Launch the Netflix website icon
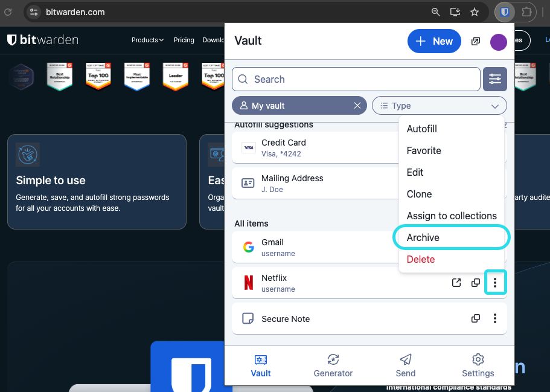 pos(456,282)
